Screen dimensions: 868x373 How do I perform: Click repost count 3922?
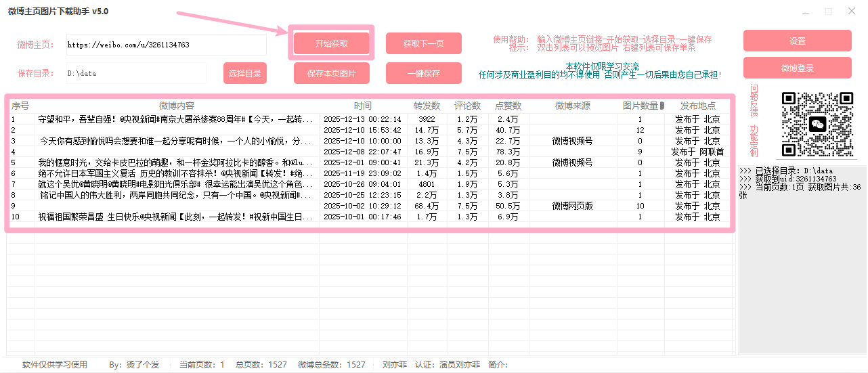tap(427, 119)
